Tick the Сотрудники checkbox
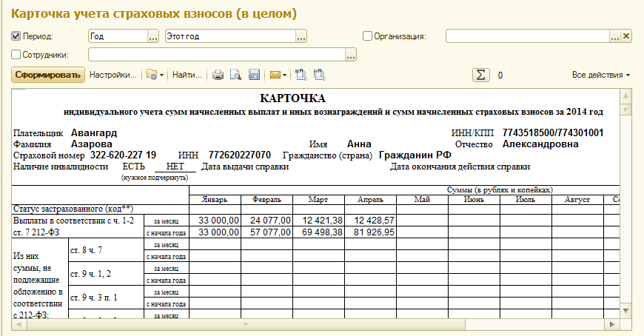The image size is (644, 336). coord(16,54)
